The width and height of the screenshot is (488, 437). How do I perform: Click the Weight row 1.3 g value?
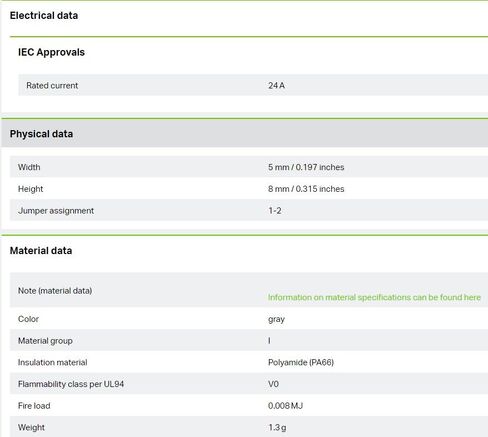coord(277,427)
